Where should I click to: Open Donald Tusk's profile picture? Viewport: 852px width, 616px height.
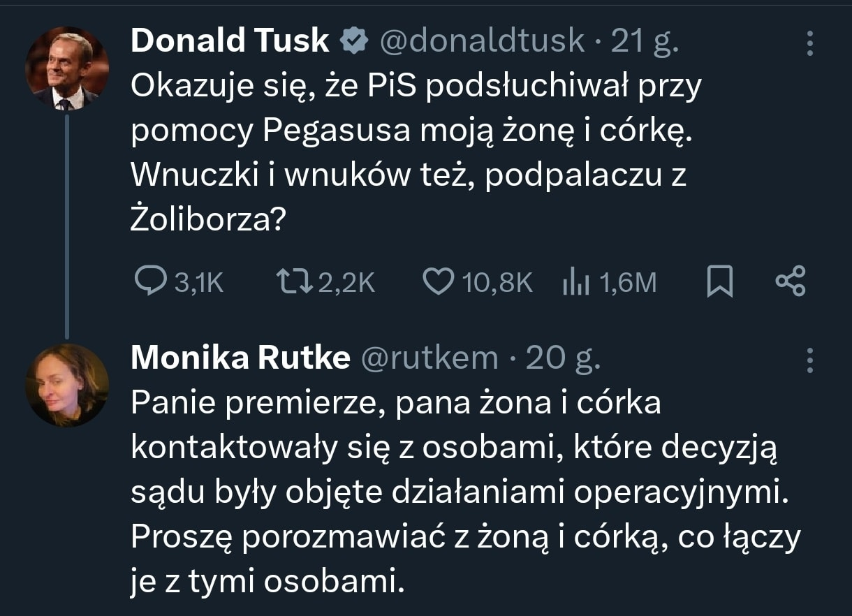68,68
